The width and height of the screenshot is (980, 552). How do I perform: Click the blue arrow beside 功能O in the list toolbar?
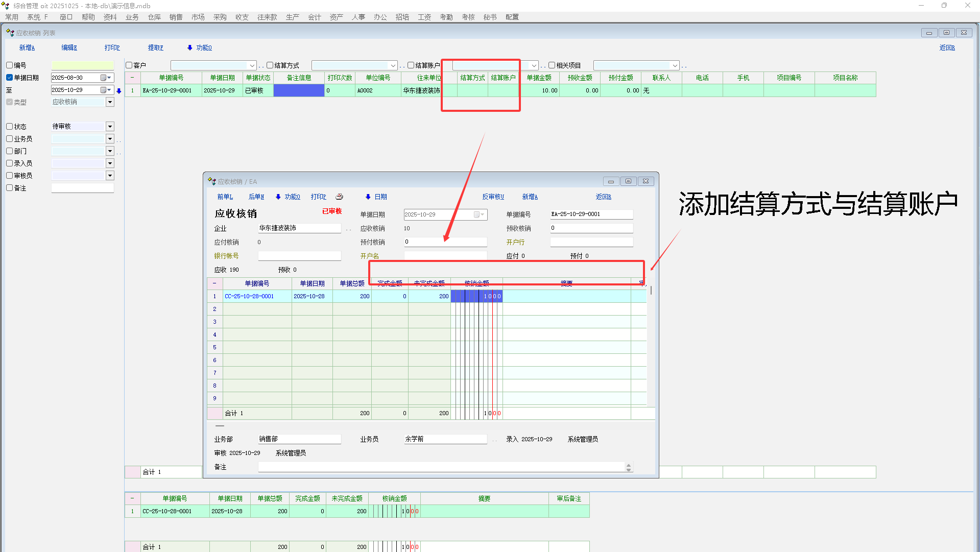(x=189, y=47)
